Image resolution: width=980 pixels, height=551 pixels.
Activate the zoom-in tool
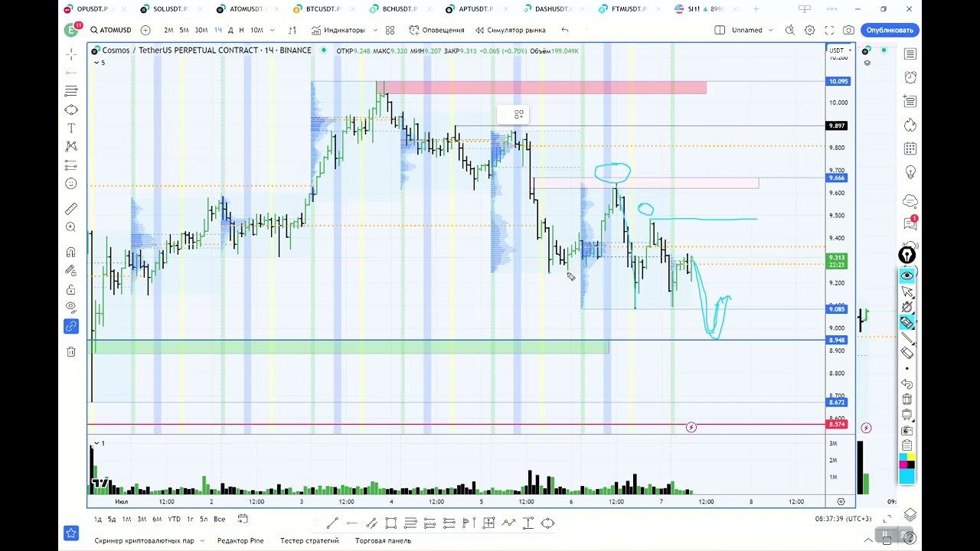(71, 227)
